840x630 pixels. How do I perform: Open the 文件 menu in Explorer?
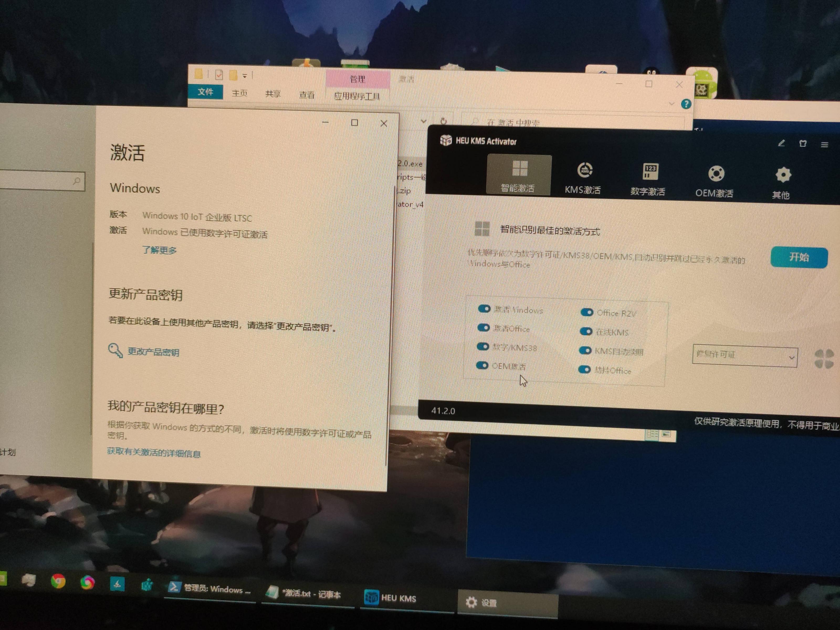(x=206, y=92)
